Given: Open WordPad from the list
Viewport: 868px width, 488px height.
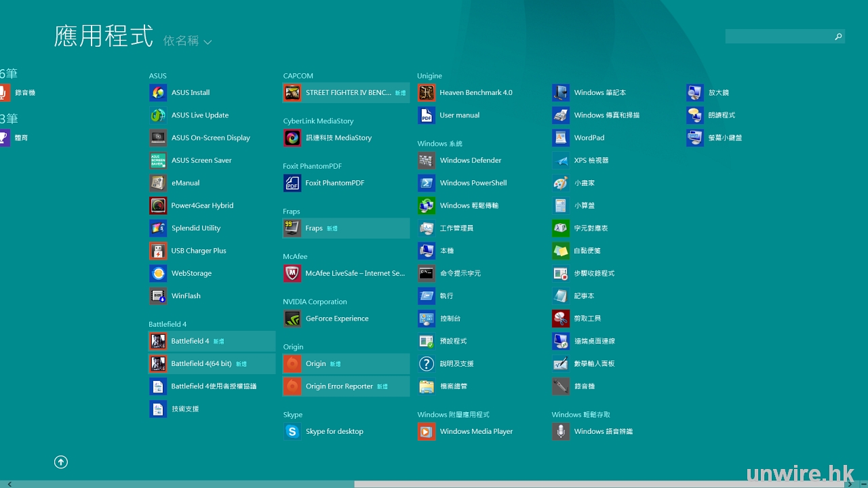Looking at the screenshot, I should [x=589, y=138].
